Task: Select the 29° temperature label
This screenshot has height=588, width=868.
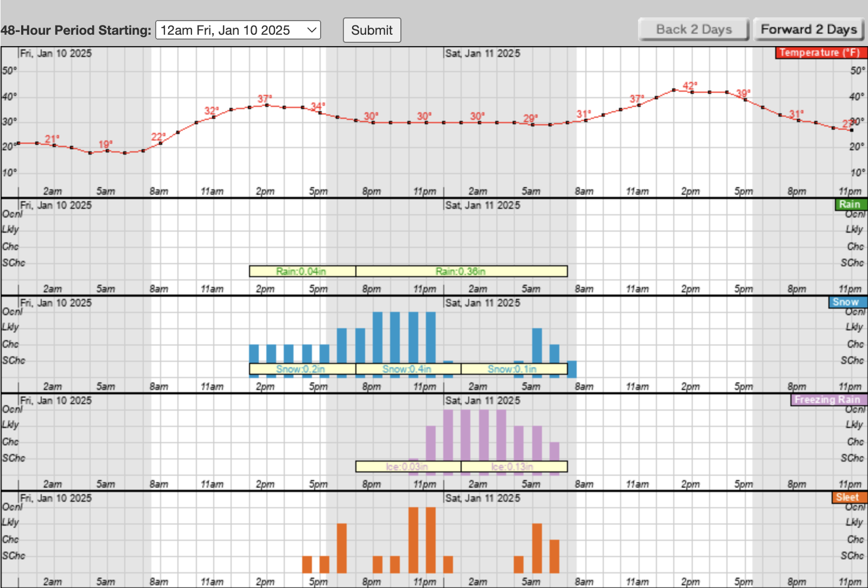Action: tap(530, 118)
